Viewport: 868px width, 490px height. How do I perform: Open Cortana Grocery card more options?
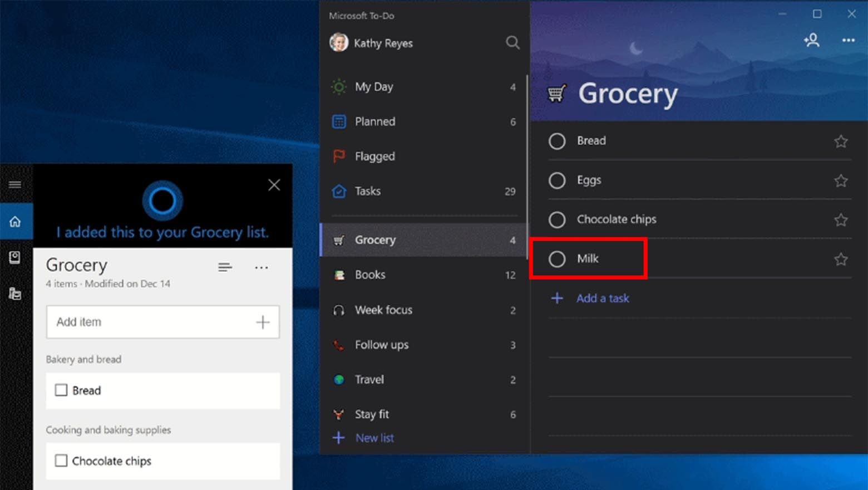(262, 268)
